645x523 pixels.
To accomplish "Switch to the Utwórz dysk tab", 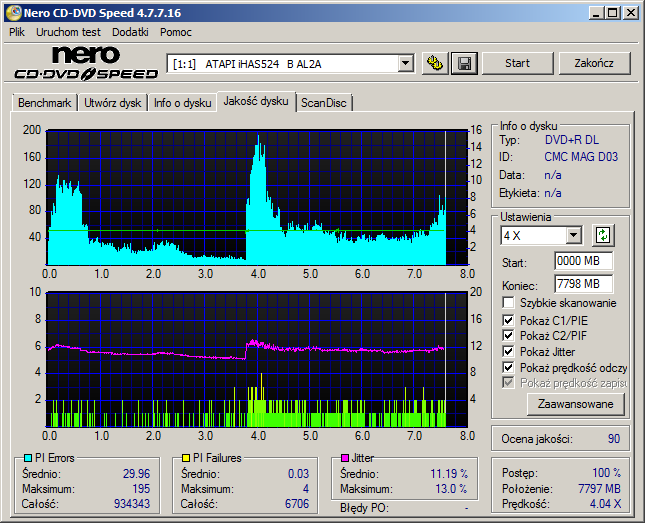I will 113,103.
